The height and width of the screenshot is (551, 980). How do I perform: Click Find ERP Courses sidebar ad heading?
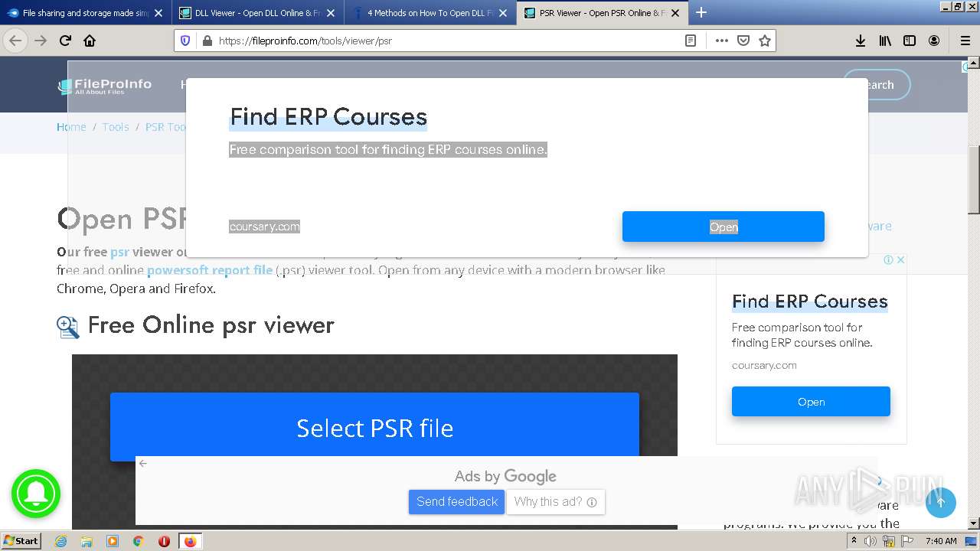point(810,302)
